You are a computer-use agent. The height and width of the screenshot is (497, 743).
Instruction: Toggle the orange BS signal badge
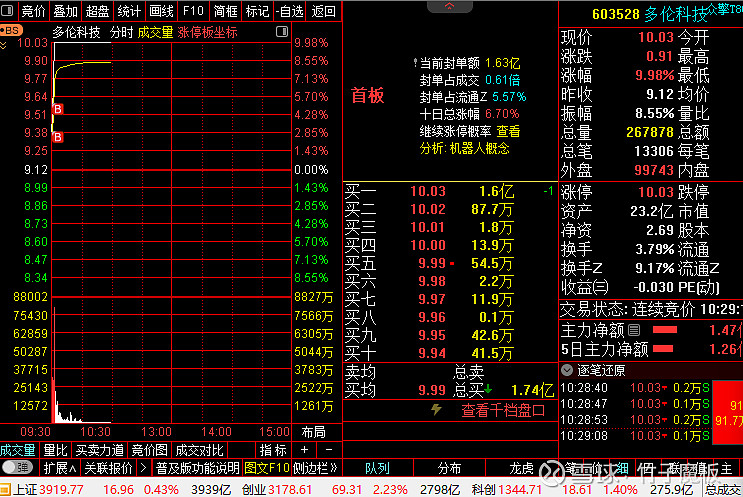click(x=9, y=31)
